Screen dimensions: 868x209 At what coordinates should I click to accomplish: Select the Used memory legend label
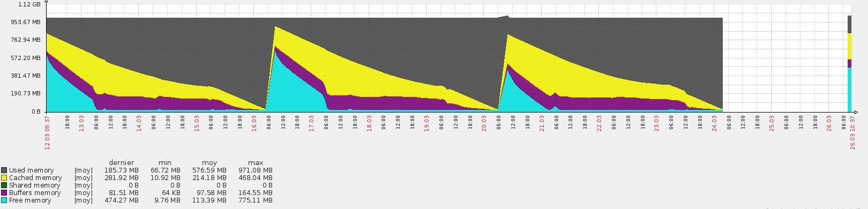pos(32,170)
